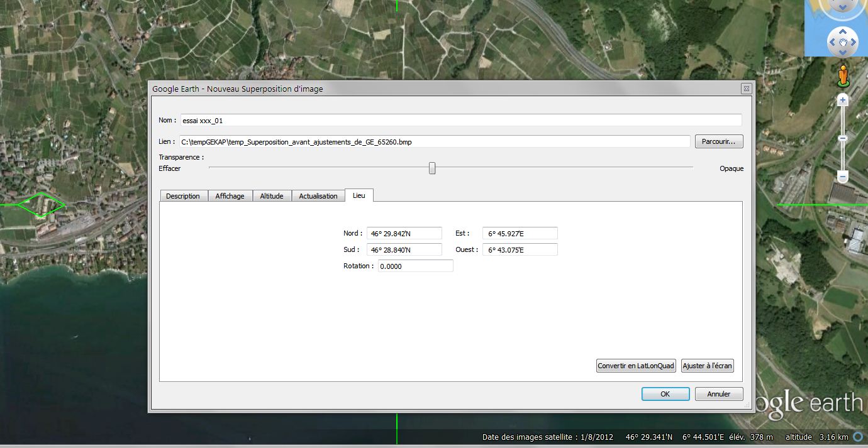Click the green diamond overlay center marker
The image size is (868, 448).
point(41,205)
